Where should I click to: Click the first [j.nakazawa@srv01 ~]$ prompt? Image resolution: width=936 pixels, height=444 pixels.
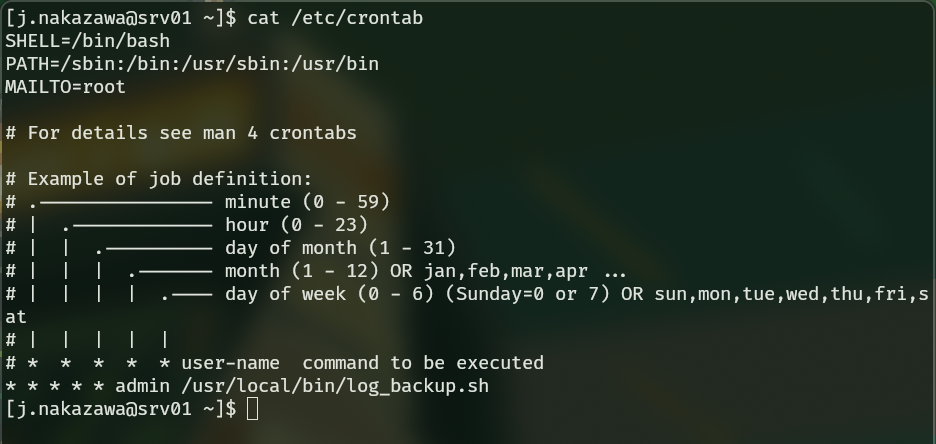tap(121, 18)
